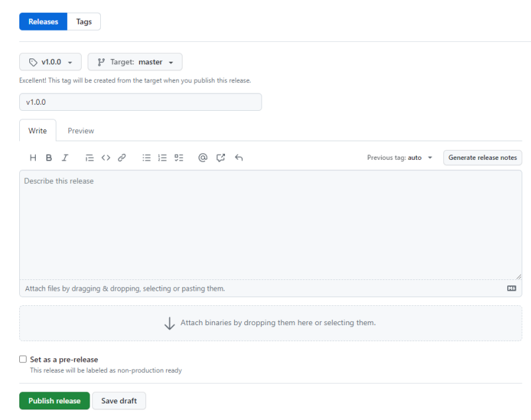Click Generate release notes
This screenshot has width=531, height=420.
click(x=483, y=158)
